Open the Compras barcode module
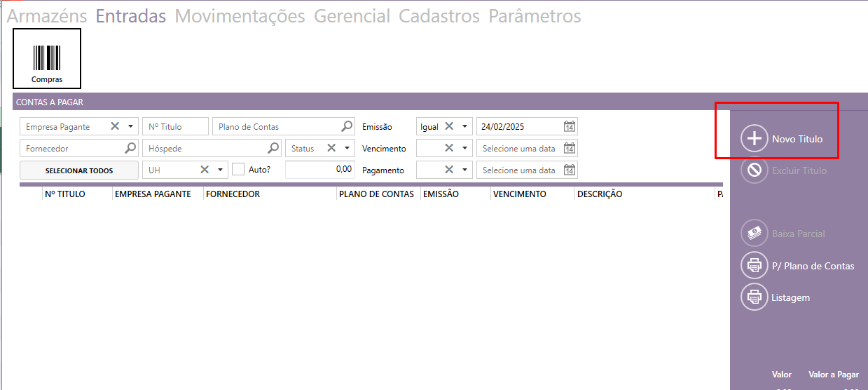Image resolution: width=868 pixels, height=390 pixels. click(47, 58)
